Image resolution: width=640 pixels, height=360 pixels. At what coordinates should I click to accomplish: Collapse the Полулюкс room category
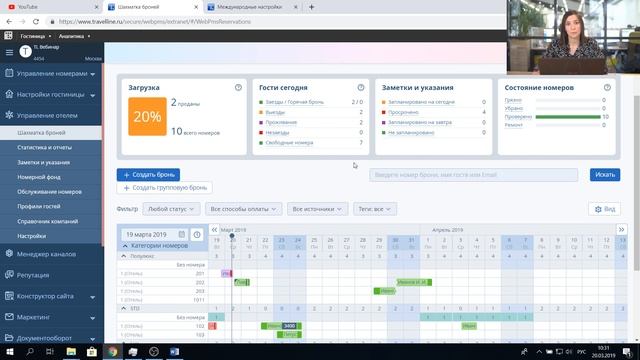pyautogui.click(x=124, y=256)
